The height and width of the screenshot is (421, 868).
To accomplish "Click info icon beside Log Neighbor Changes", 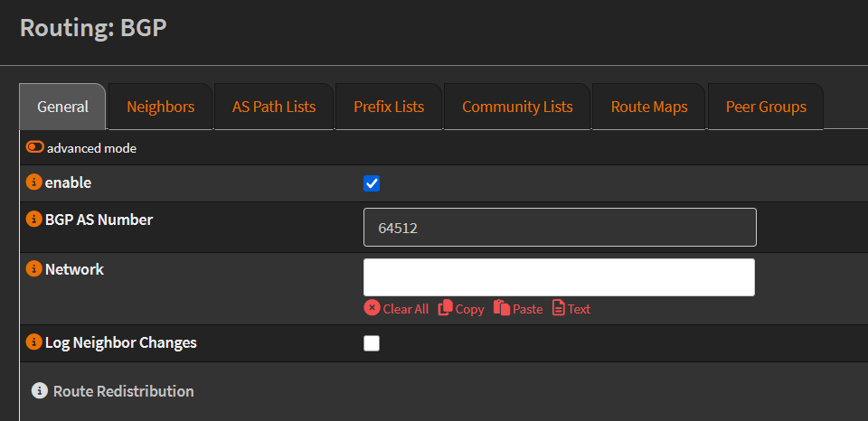I will click(x=34, y=342).
